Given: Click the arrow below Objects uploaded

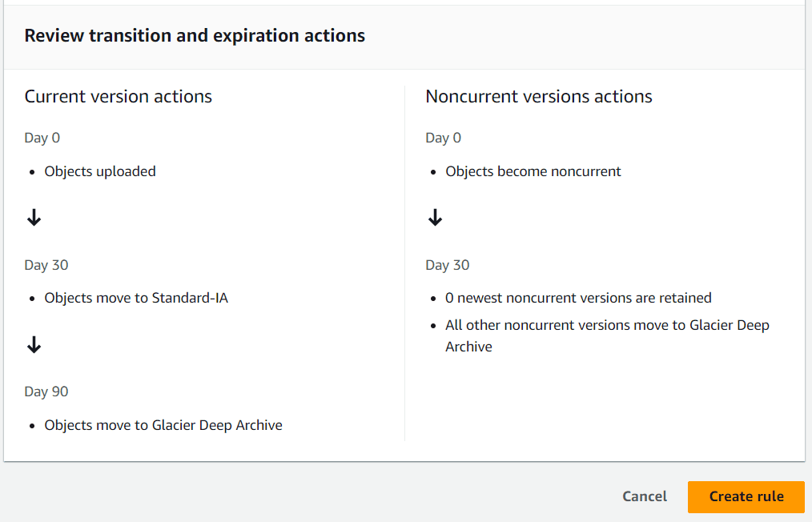Looking at the screenshot, I should [x=34, y=218].
